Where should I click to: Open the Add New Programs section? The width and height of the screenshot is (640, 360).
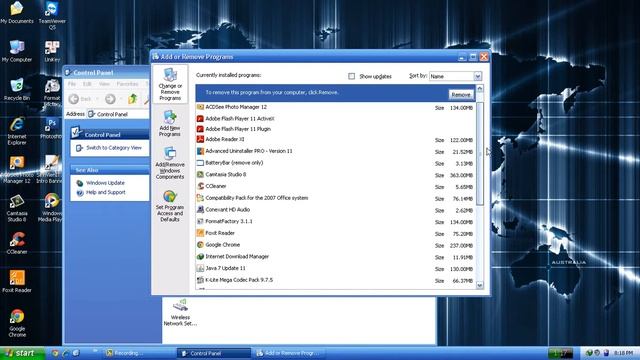170,123
